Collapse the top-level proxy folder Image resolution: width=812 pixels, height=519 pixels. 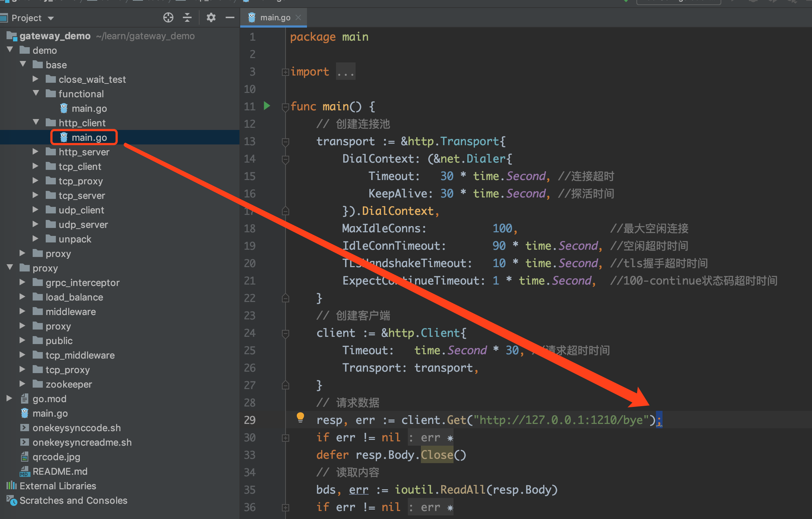(x=10, y=267)
